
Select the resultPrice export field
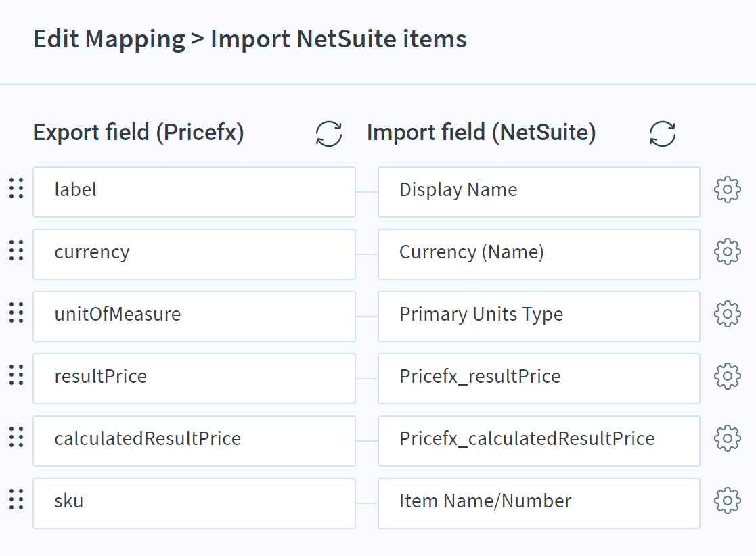194,378
